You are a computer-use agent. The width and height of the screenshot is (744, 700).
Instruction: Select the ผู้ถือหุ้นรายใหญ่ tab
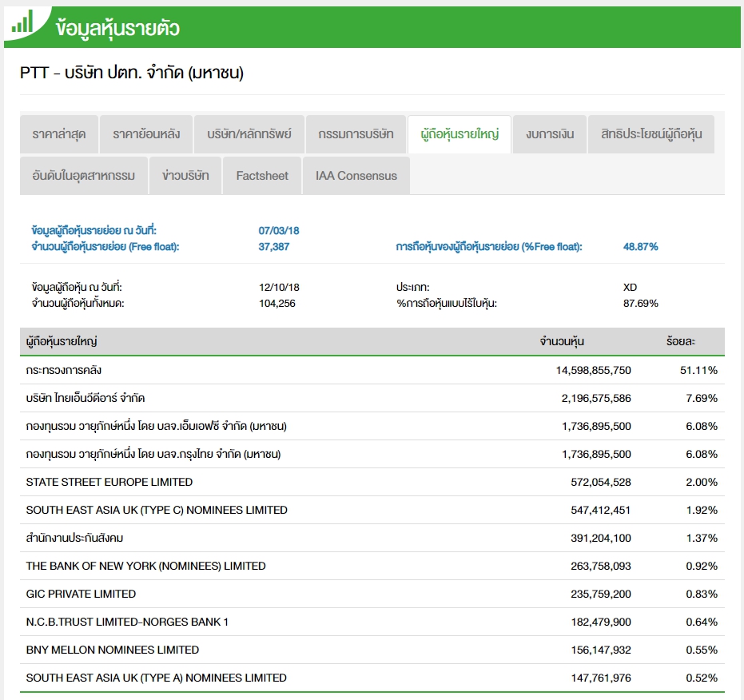(x=460, y=134)
